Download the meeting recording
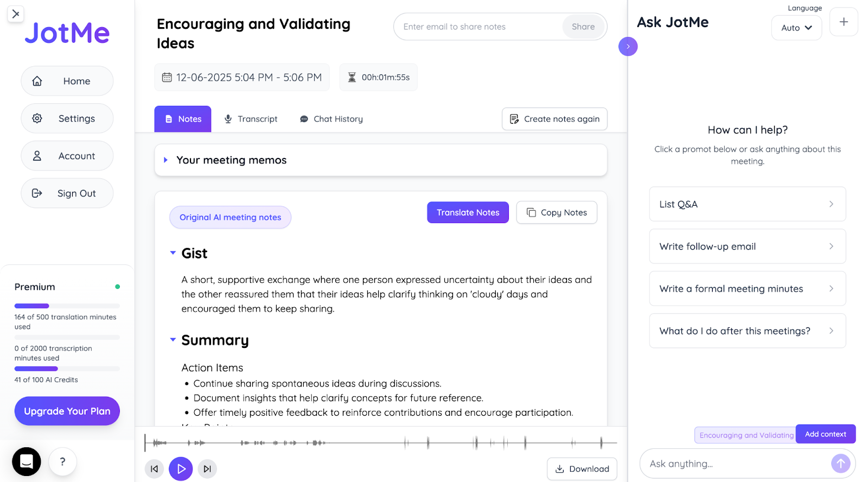This screenshot has height=482, width=868. (582, 468)
